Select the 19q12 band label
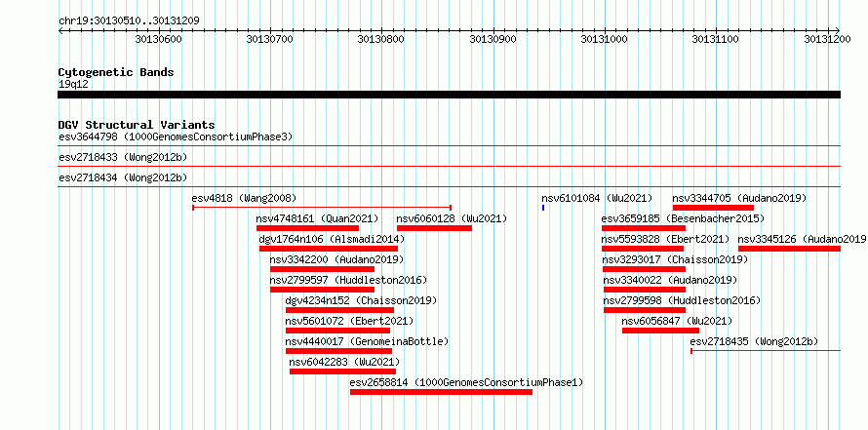868x430 pixels. pyautogui.click(x=73, y=84)
